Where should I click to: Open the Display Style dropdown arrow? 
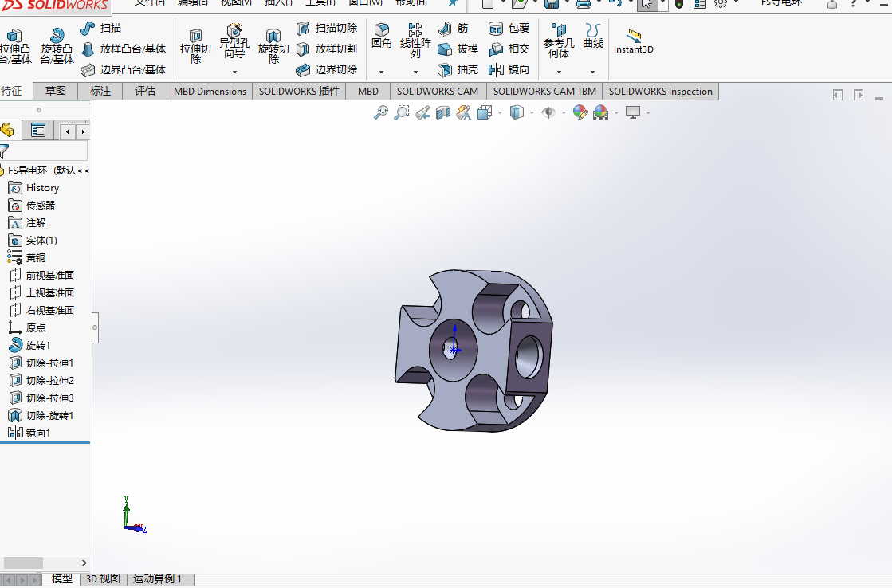[x=532, y=112]
